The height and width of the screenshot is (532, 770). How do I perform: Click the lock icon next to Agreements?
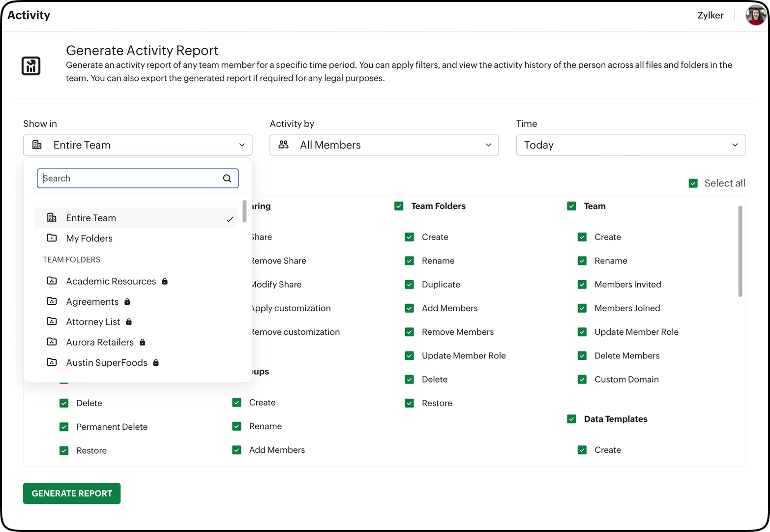click(x=127, y=301)
